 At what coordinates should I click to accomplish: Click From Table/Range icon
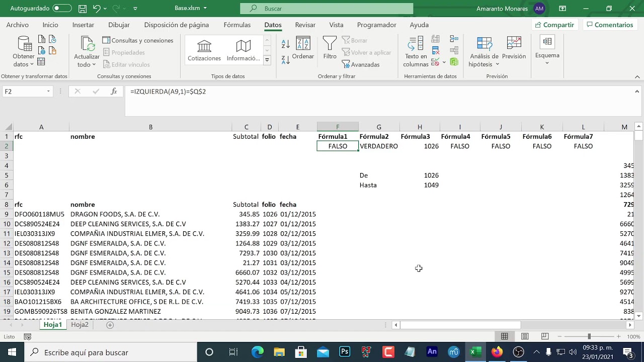(x=42, y=61)
